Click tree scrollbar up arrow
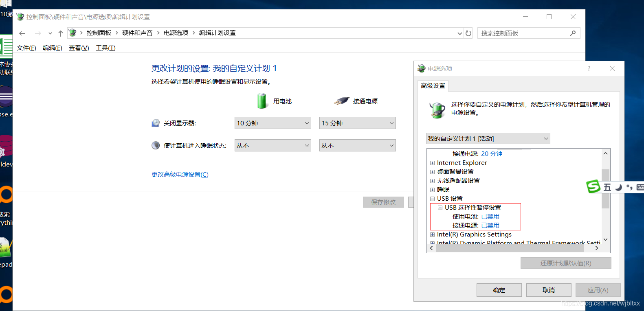The width and height of the screenshot is (644, 311). tap(605, 153)
